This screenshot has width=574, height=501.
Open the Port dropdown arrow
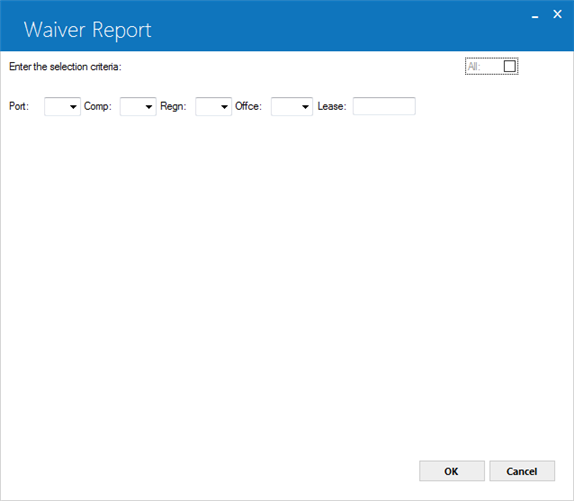tap(73, 106)
